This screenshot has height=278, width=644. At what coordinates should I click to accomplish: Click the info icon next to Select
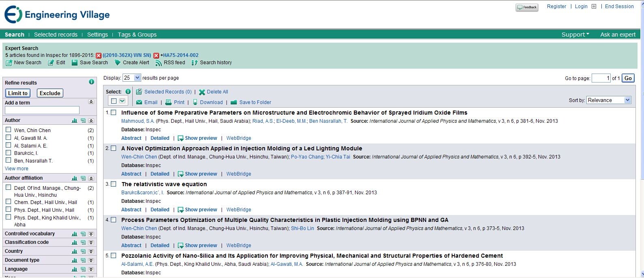(x=128, y=91)
